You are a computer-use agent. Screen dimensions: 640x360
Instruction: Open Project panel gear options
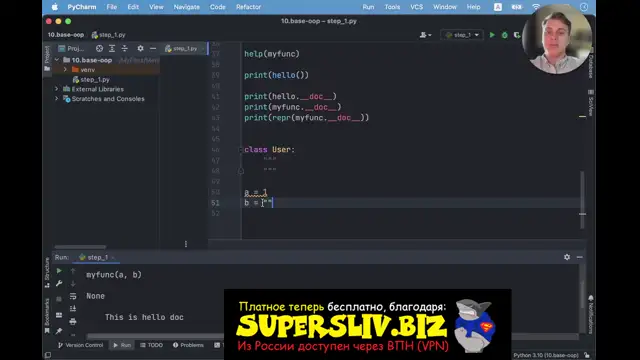point(140,49)
